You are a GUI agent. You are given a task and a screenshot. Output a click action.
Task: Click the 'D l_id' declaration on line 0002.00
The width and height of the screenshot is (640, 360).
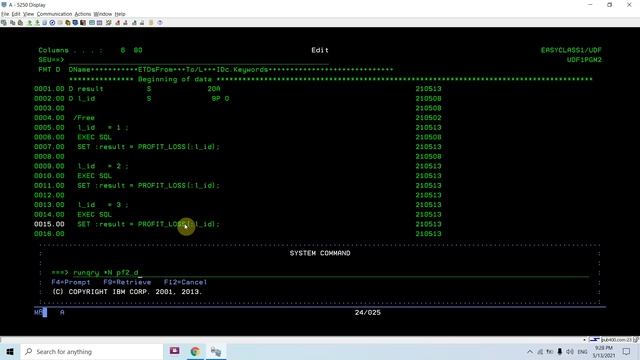82,98
